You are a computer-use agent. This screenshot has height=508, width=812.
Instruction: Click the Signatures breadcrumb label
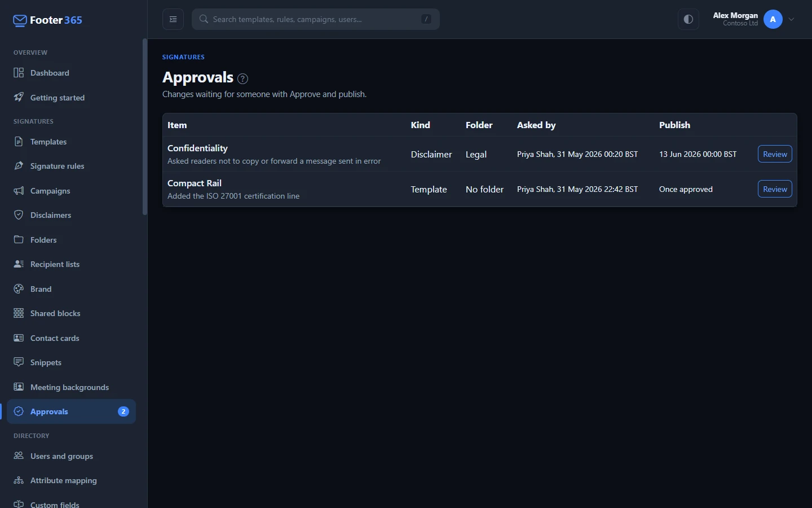click(x=183, y=57)
